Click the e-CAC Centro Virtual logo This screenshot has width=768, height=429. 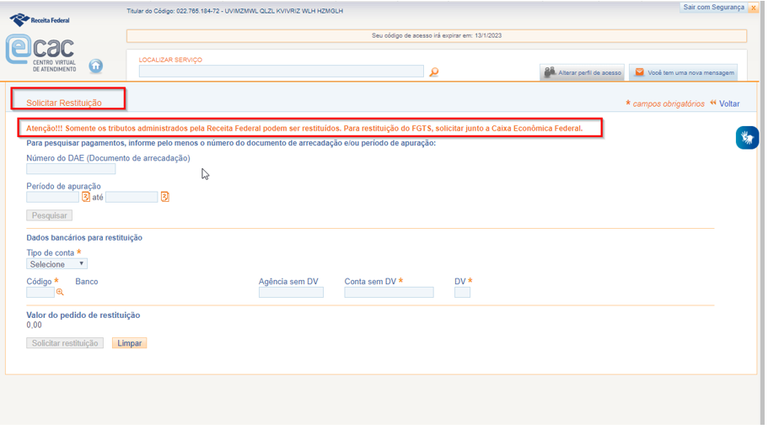click(x=41, y=53)
